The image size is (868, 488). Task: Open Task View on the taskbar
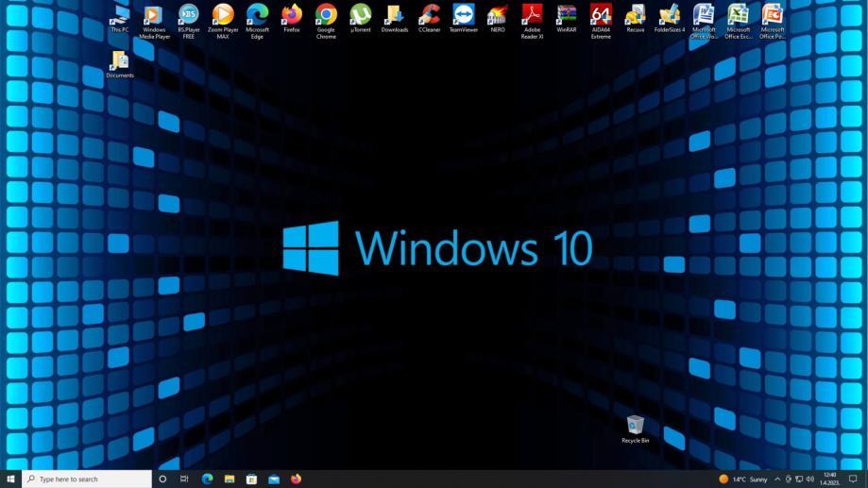[184, 480]
